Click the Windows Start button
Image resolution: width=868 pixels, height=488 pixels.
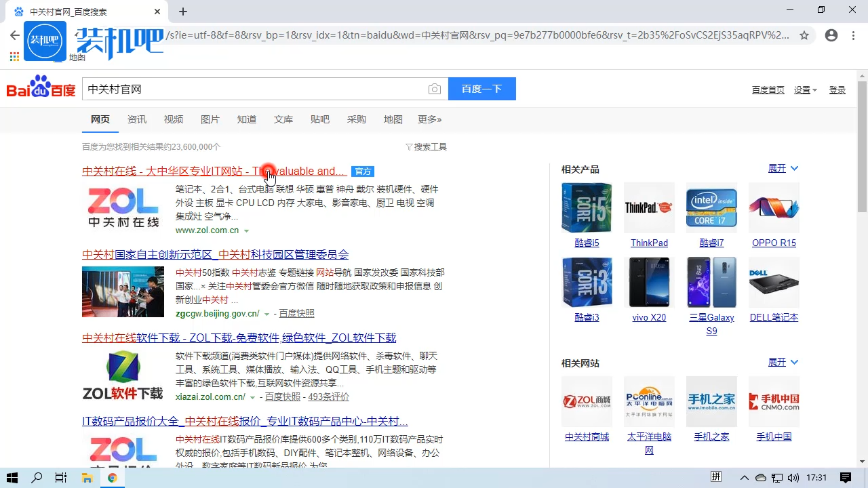[12, 478]
